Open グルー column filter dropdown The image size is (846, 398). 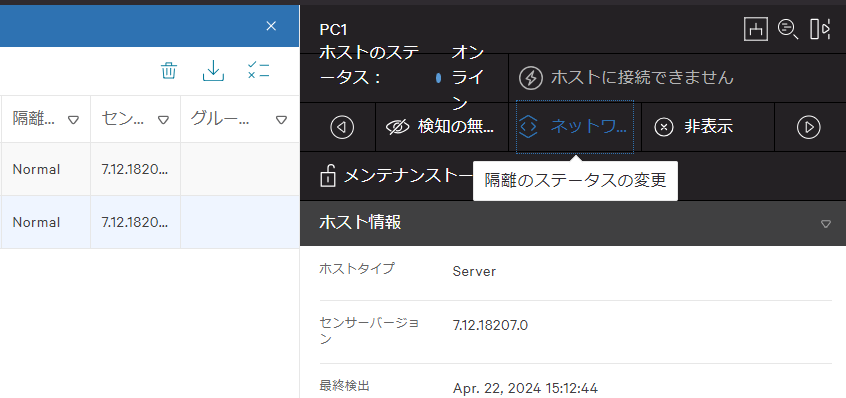281,120
